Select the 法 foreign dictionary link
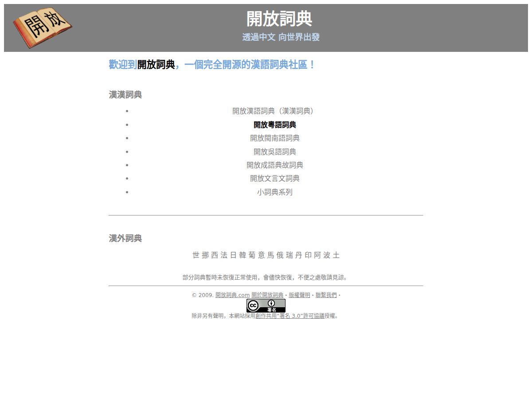 [224, 255]
